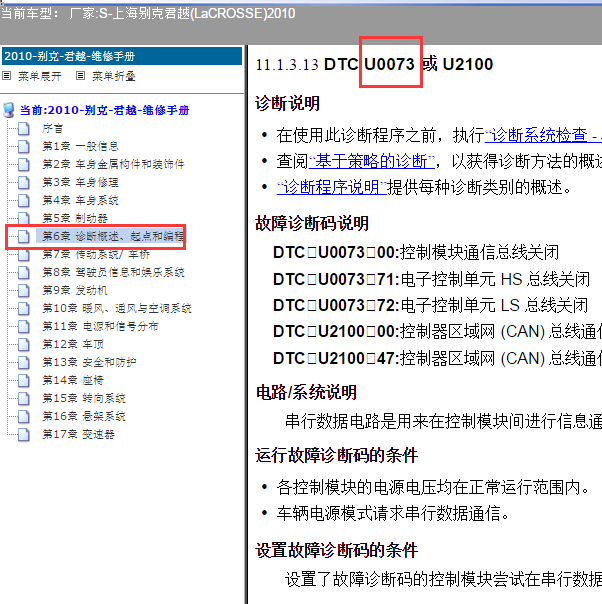This screenshot has width=602, height=604.
Task: Click the 2010-别克-君越-维修手册 blue header bar
Action: click(x=122, y=56)
